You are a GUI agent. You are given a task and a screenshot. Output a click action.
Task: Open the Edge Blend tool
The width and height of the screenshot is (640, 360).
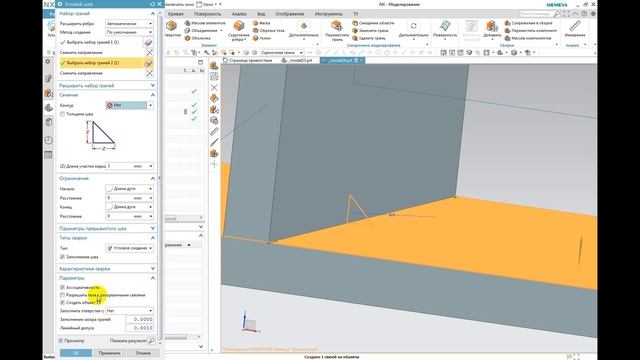pyautogui.click(x=239, y=30)
